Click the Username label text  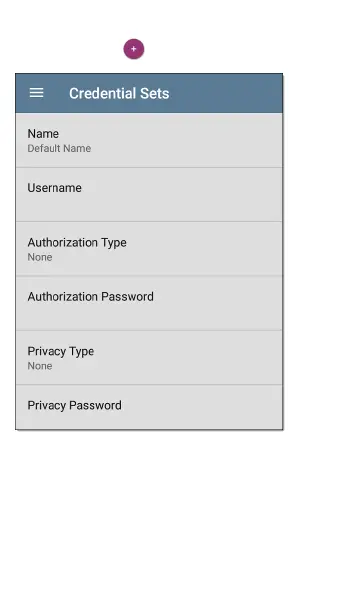click(x=54, y=188)
